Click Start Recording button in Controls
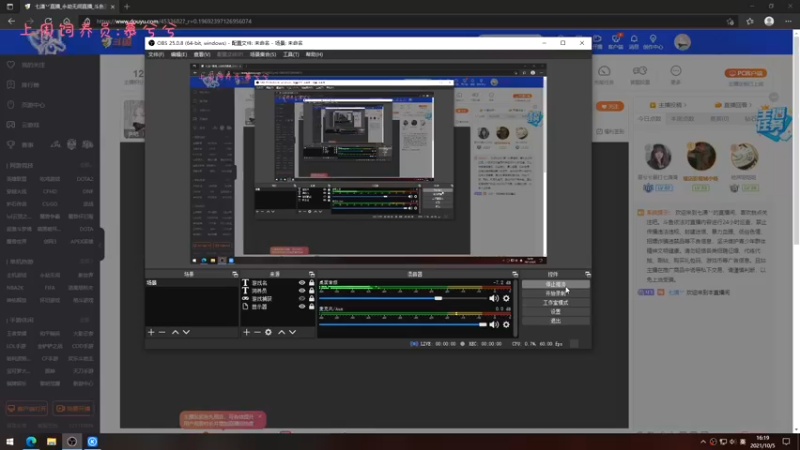Viewport: 800px width, 450px height. pyautogui.click(x=556, y=293)
